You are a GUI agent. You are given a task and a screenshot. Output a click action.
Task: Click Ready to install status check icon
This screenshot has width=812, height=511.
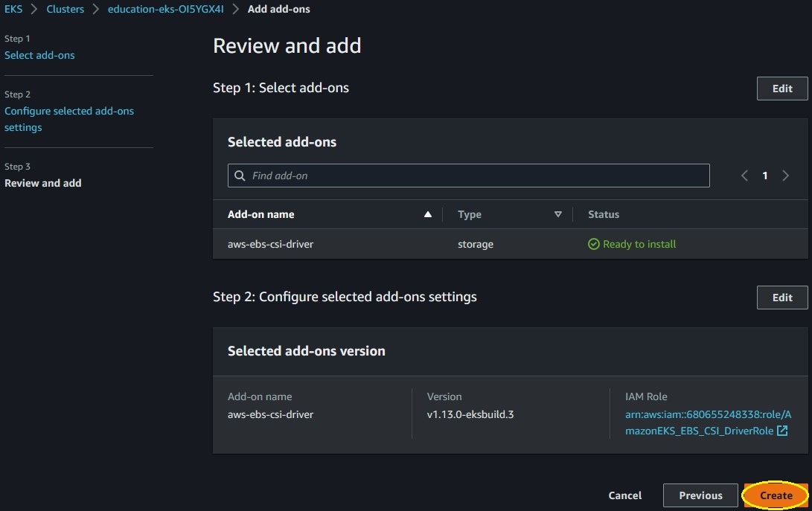(593, 244)
